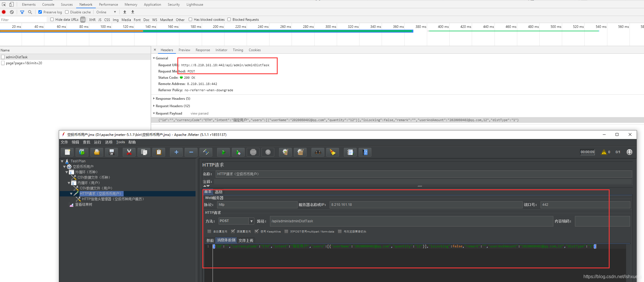Enable Disable cache checkbox
This screenshot has width=644, height=282.
point(67,12)
